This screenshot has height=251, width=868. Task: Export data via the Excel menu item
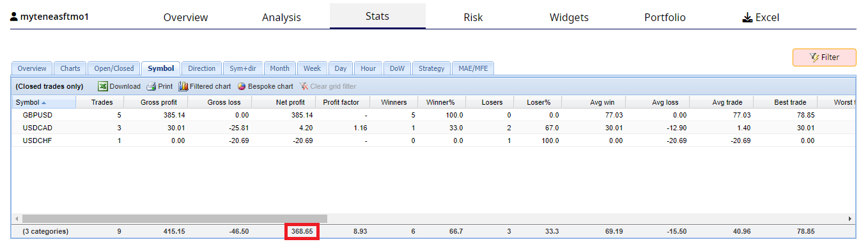761,17
